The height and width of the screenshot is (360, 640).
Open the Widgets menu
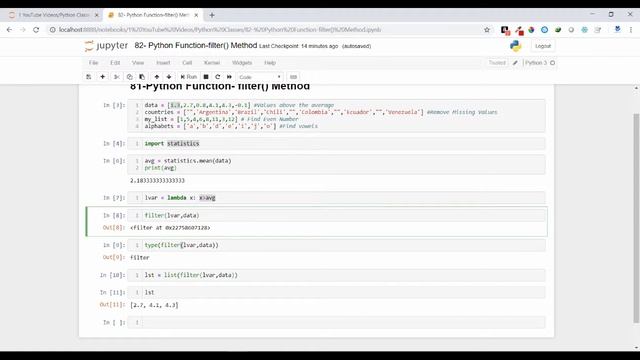click(x=242, y=63)
